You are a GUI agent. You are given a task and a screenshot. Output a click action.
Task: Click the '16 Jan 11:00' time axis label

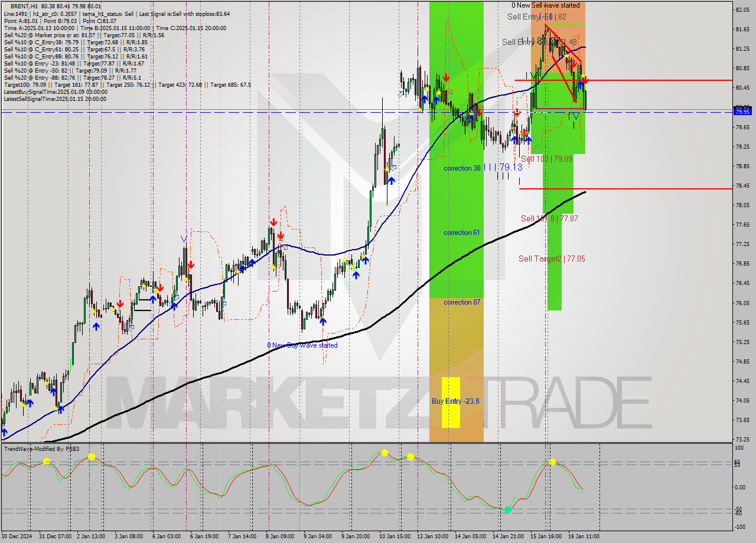pyautogui.click(x=584, y=537)
